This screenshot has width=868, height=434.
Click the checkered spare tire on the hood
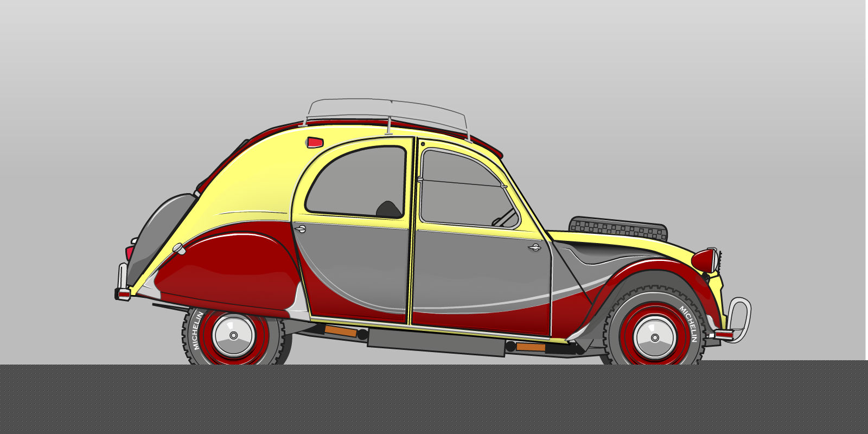pos(617,227)
